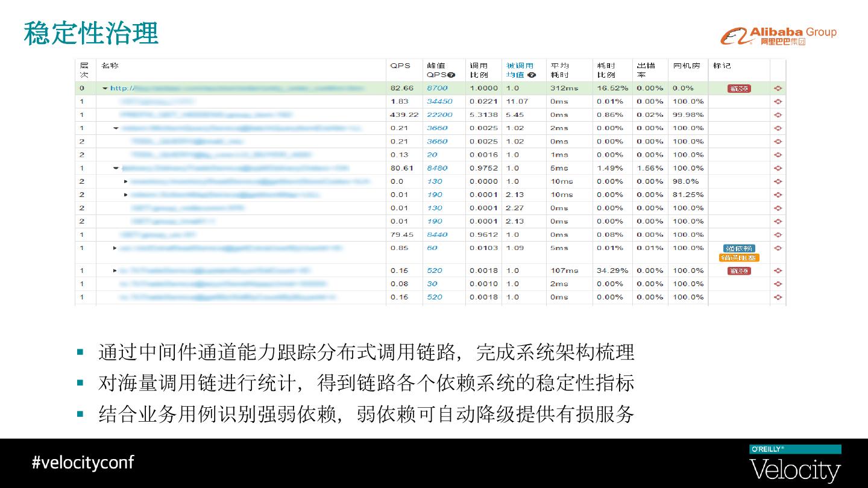Collapse the row with 80.61 QPS
This screenshot has height=488, width=868.
(x=116, y=168)
